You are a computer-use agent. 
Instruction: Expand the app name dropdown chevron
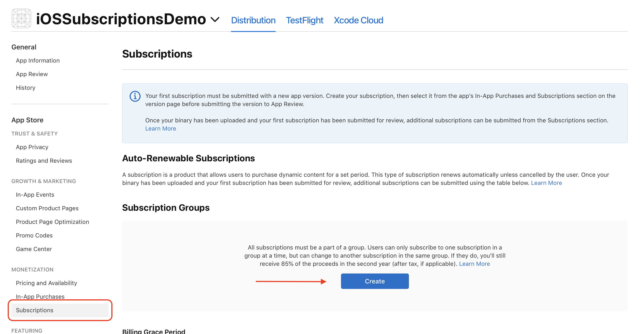tap(215, 19)
